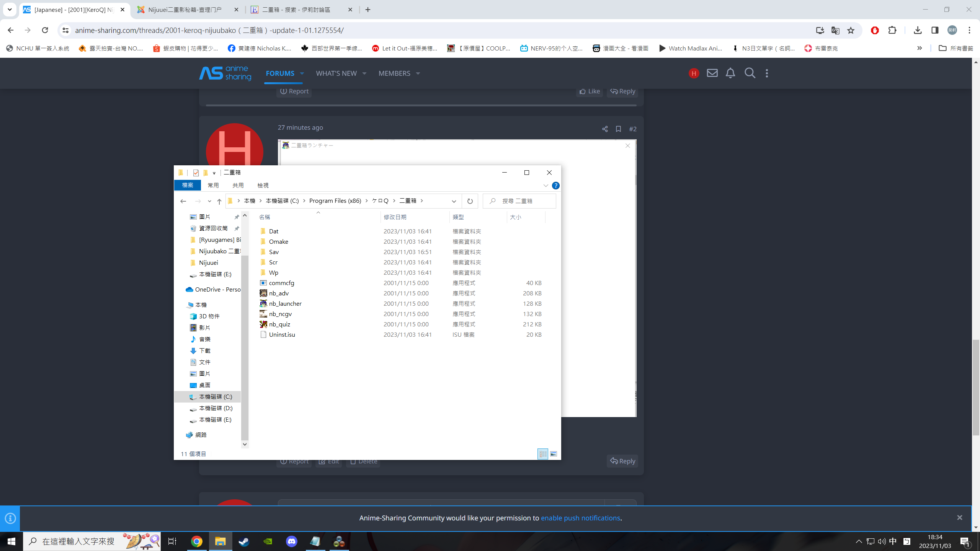Click the enable push notifications link
980x551 pixels.
tap(580, 518)
